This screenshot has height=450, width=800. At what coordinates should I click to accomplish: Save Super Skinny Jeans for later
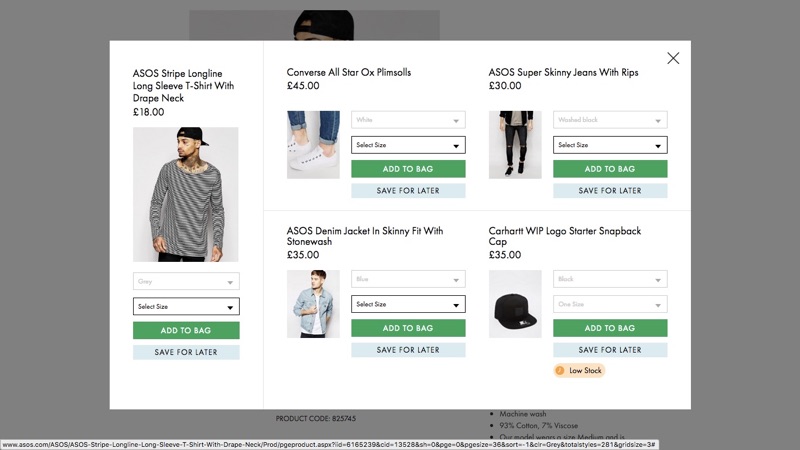(x=610, y=191)
